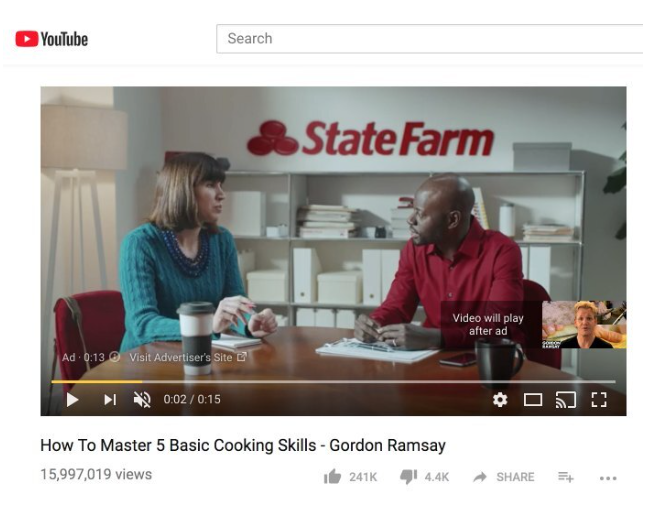Screen dimensions: 662x510
Task: Like the video with thumbs up
Action: pyautogui.click(x=332, y=477)
